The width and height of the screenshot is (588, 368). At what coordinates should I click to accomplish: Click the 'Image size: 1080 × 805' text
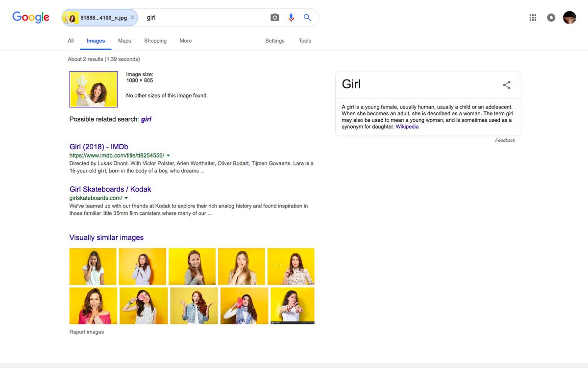pos(140,78)
